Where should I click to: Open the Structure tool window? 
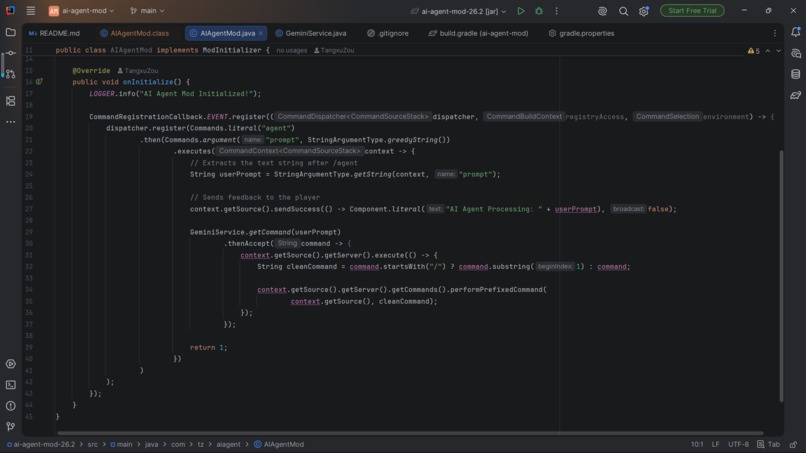[x=10, y=101]
